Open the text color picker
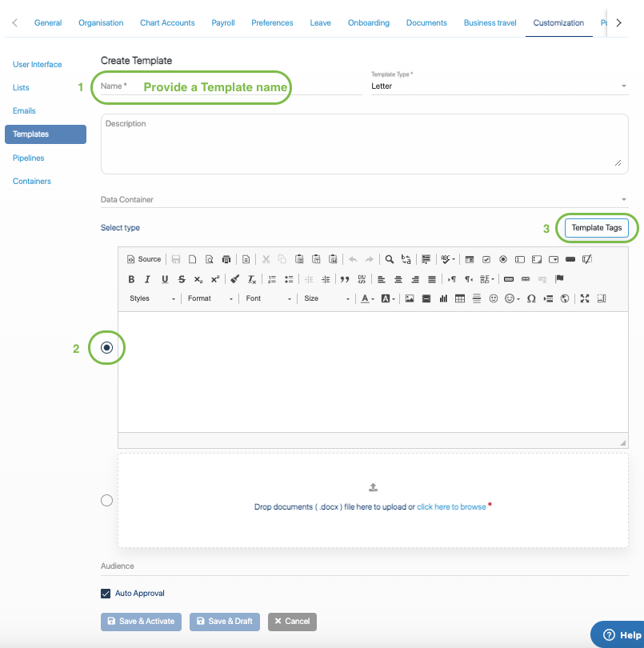This screenshot has height=648, width=644. [366, 298]
